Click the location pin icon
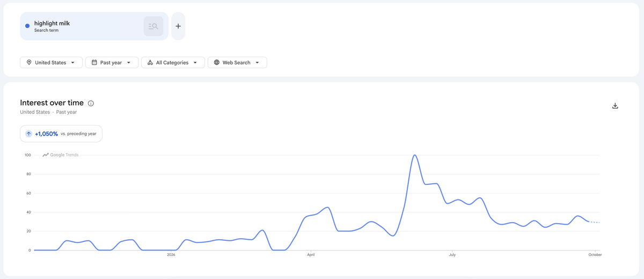644x279 pixels. pos(29,62)
